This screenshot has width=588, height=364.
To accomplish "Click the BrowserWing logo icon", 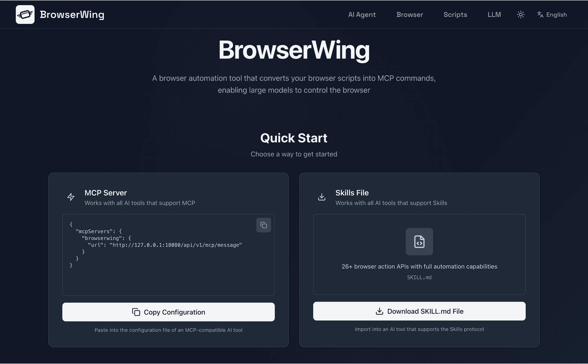I will [x=25, y=14].
